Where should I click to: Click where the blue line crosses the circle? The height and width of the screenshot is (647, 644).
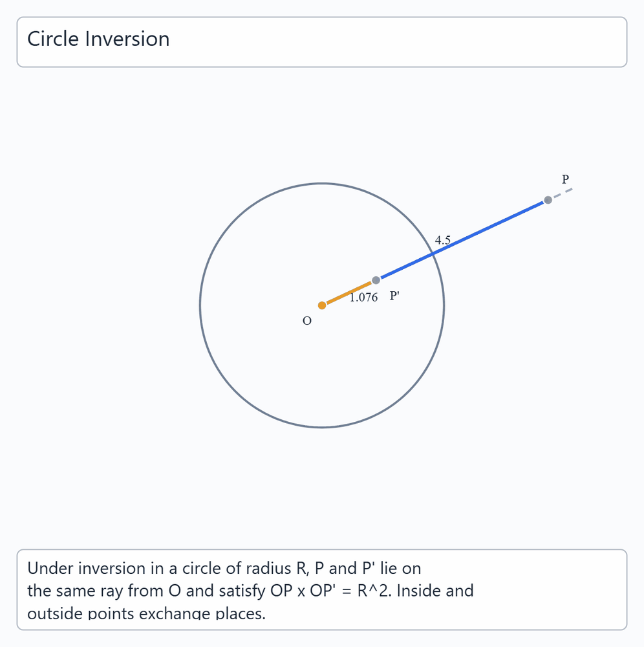[x=433, y=254]
